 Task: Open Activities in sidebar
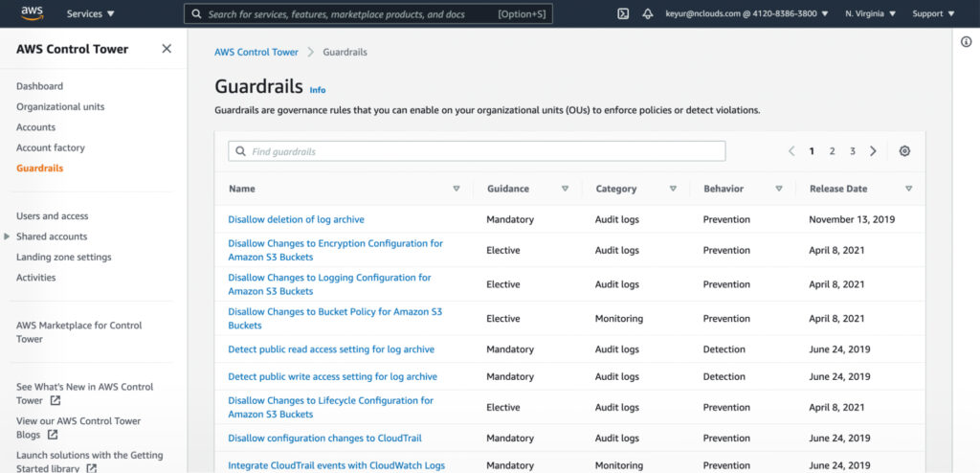tap(35, 278)
